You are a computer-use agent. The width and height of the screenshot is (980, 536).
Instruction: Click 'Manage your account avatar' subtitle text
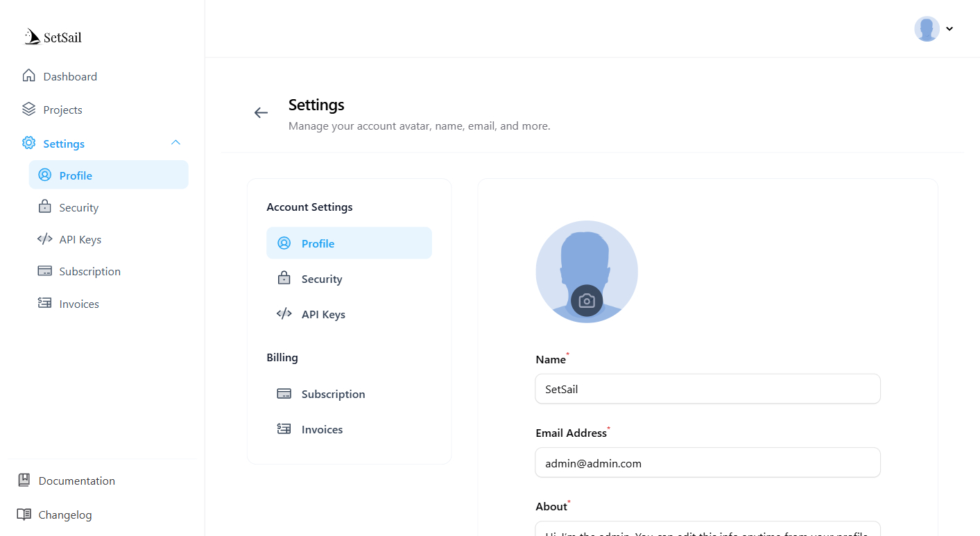coord(419,126)
